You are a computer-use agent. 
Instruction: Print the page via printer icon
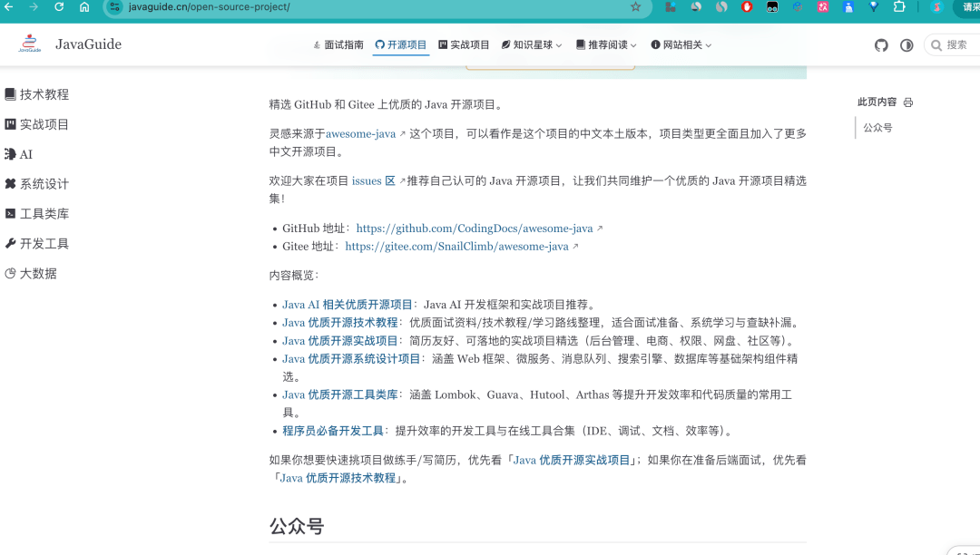point(908,102)
